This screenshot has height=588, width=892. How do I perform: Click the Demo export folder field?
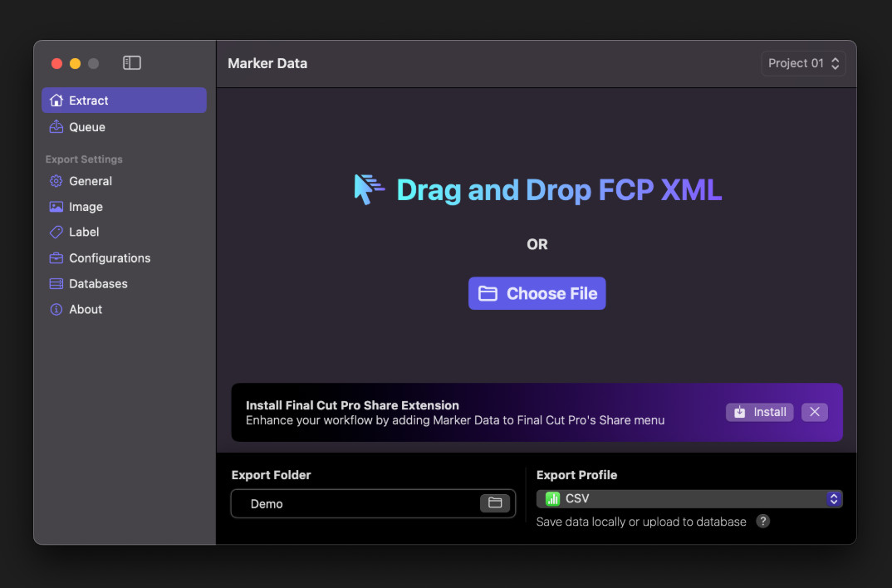[x=373, y=503]
